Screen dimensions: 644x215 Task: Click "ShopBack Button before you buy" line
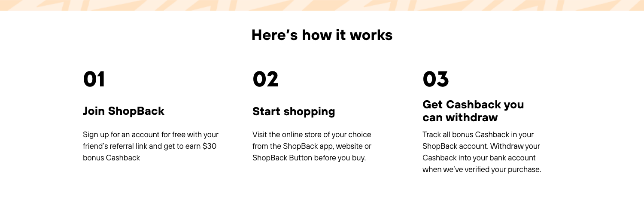[309, 158]
